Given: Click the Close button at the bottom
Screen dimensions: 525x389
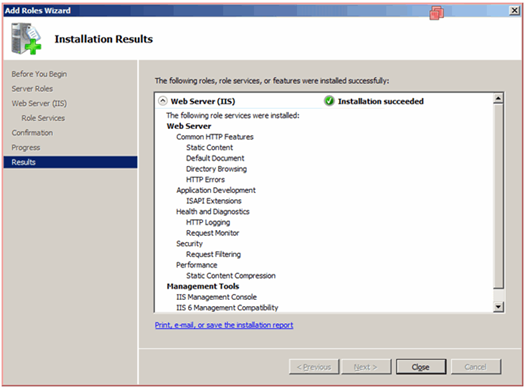Looking at the screenshot, I should 421,367.
